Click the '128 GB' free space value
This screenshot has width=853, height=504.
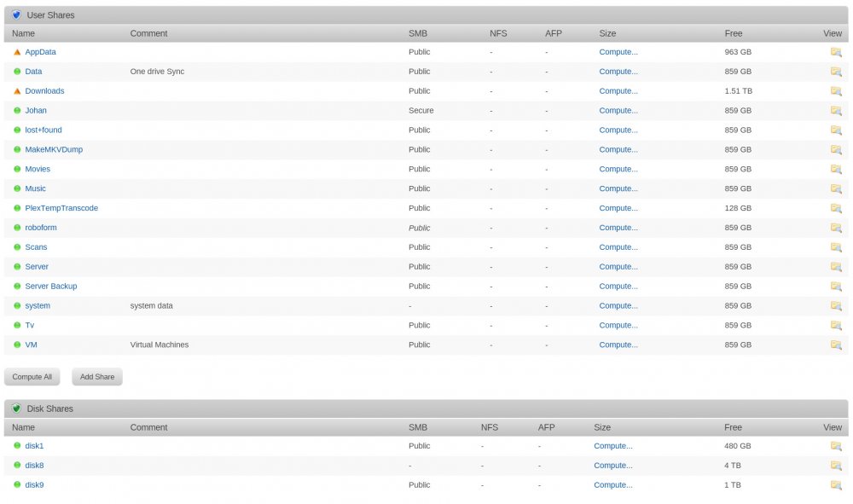tap(738, 208)
